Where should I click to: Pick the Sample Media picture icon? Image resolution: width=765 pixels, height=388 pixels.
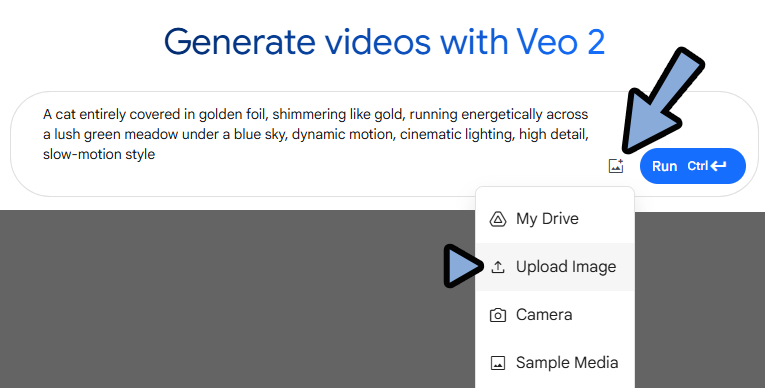tap(497, 363)
